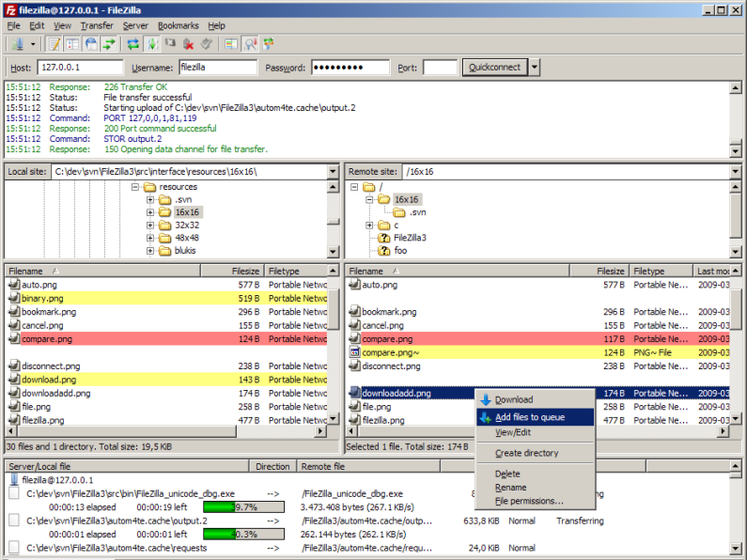The width and height of the screenshot is (747, 560).
Task: Expand the 48x48 folder in local tree
Action: click(x=150, y=238)
